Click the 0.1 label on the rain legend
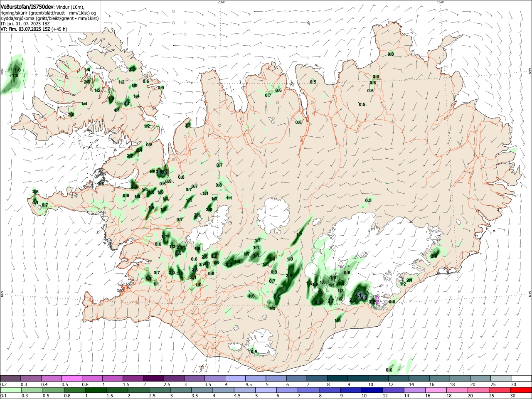The width and height of the screenshot is (532, 399). pos(3,396)
